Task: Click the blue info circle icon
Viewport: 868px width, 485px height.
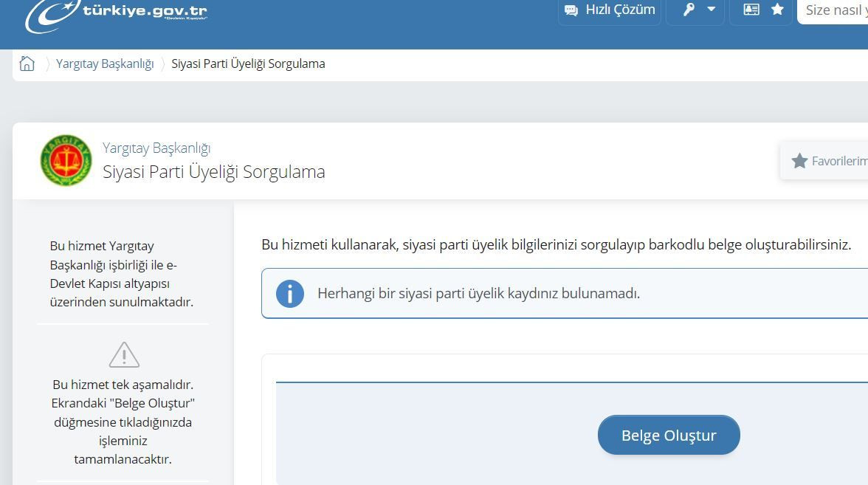Action: pos(290,294)
